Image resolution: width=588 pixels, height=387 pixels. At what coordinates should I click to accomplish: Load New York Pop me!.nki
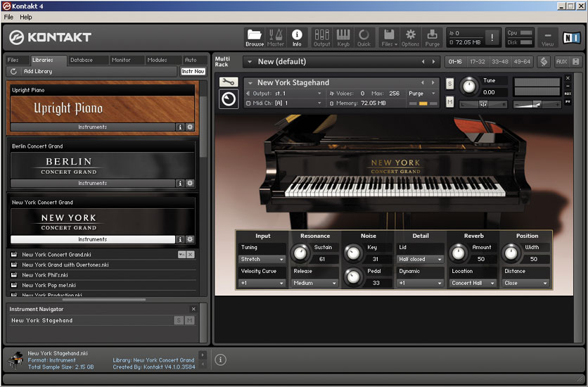pos(101,285)
